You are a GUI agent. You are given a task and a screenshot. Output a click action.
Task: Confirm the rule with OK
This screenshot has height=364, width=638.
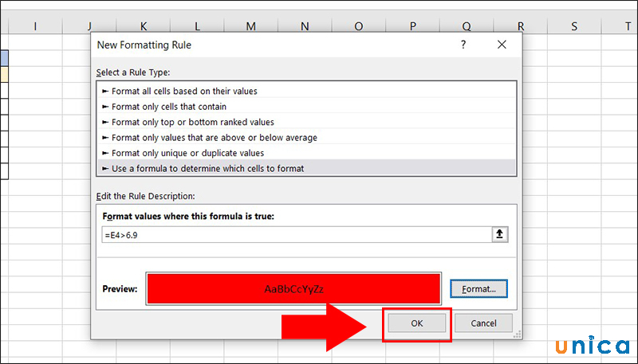[x=416, y=323]
